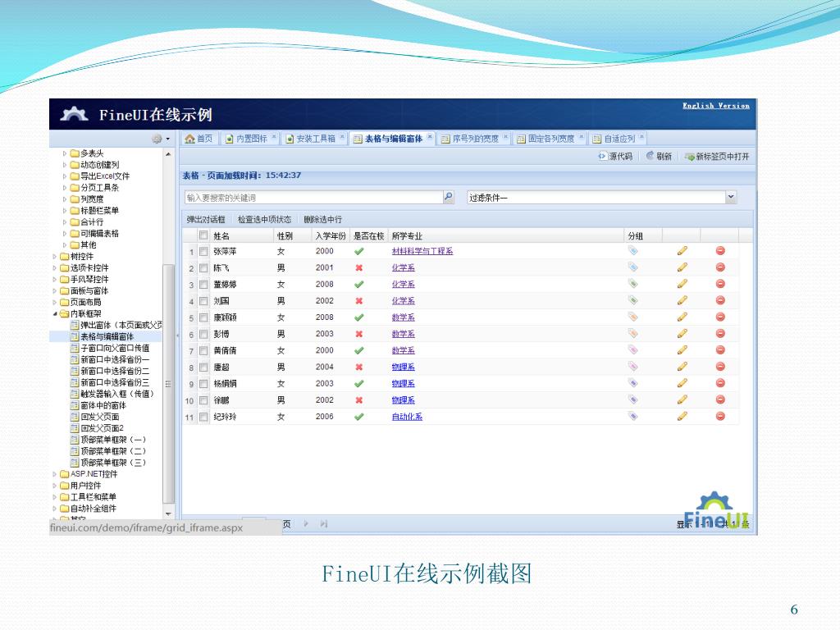
Task: Close the 安装工具箱 tab
Action: [342, 137]
